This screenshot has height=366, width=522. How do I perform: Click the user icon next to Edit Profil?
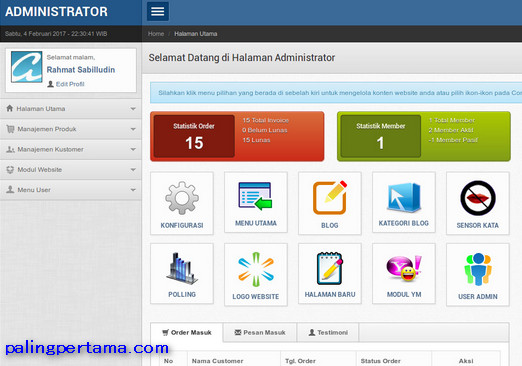point(50,84)
